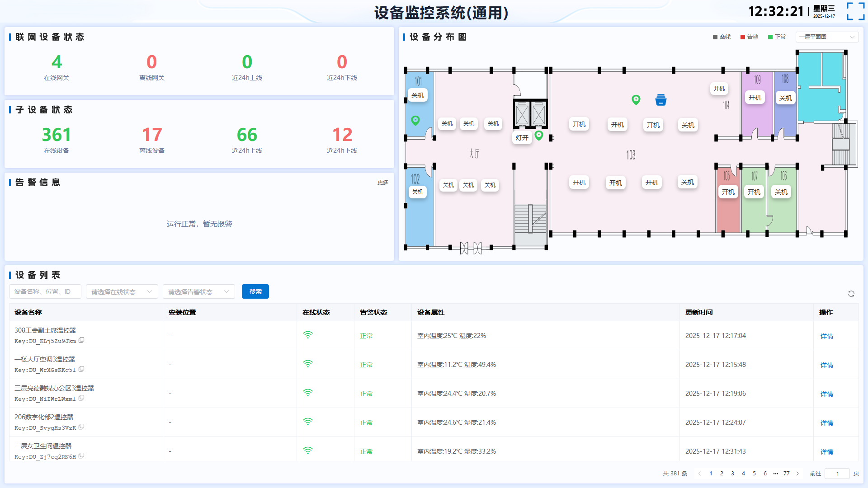Screen dimensions: 868x488
Task: Click the blue device icon in room 103
Action: pos(660,100)
